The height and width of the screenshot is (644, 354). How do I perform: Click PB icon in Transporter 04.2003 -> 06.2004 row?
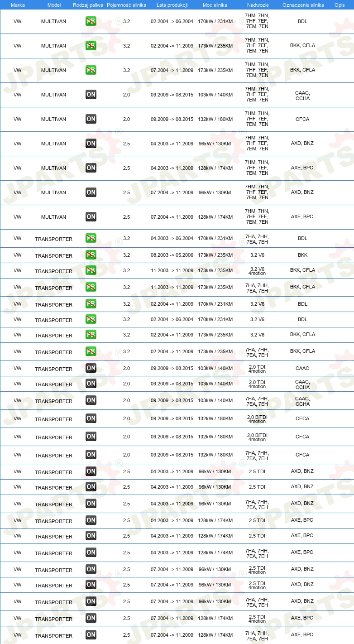pos(91,238)
